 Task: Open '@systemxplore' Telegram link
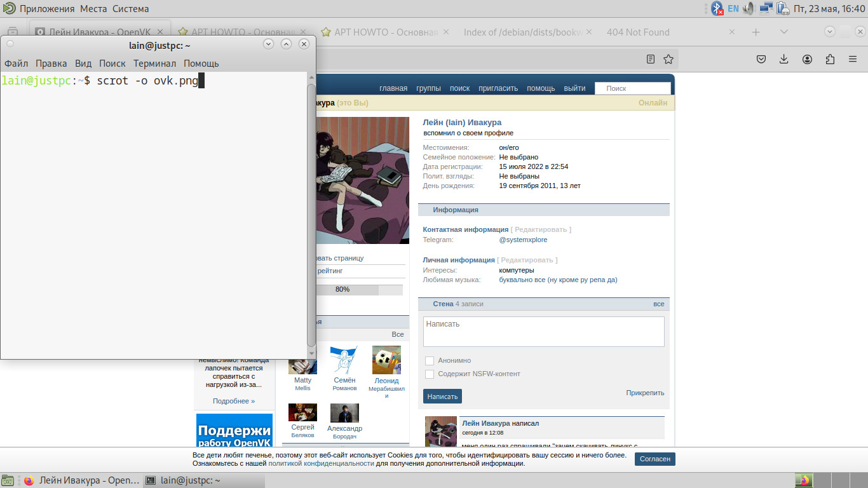point(523,240)
